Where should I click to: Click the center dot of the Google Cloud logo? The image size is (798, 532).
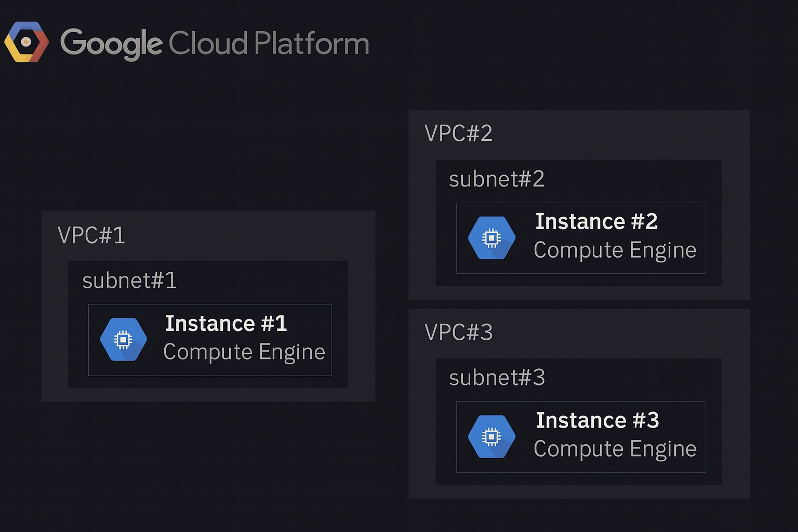pos(26,42)
